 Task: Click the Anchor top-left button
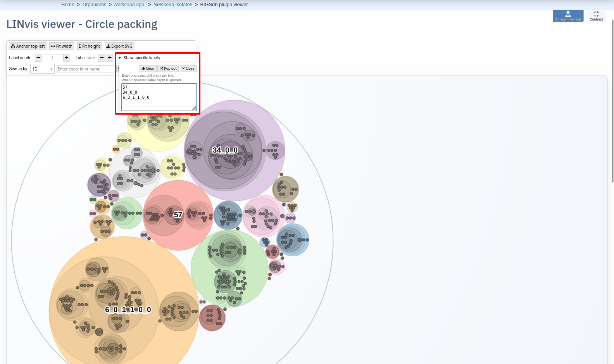(x=28, y=46)
